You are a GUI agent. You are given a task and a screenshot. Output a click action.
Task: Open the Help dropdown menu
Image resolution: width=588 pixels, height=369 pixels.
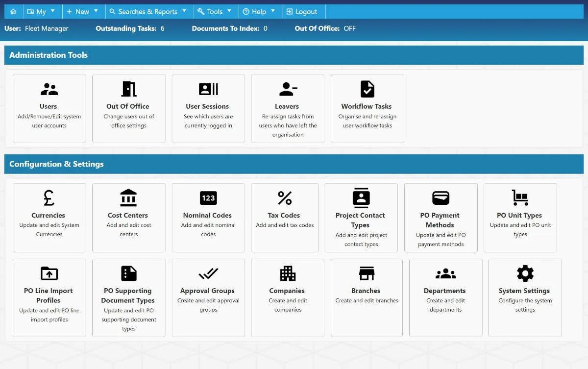tap(260, 12)
